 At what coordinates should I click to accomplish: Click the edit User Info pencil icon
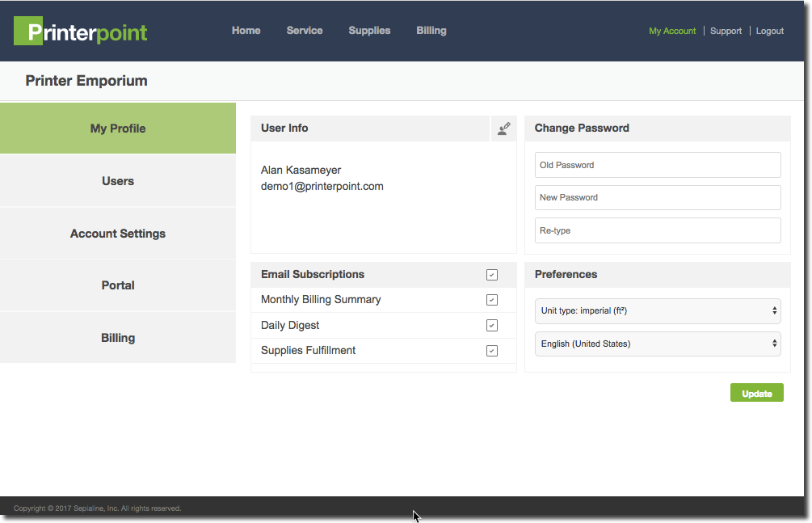503,129
